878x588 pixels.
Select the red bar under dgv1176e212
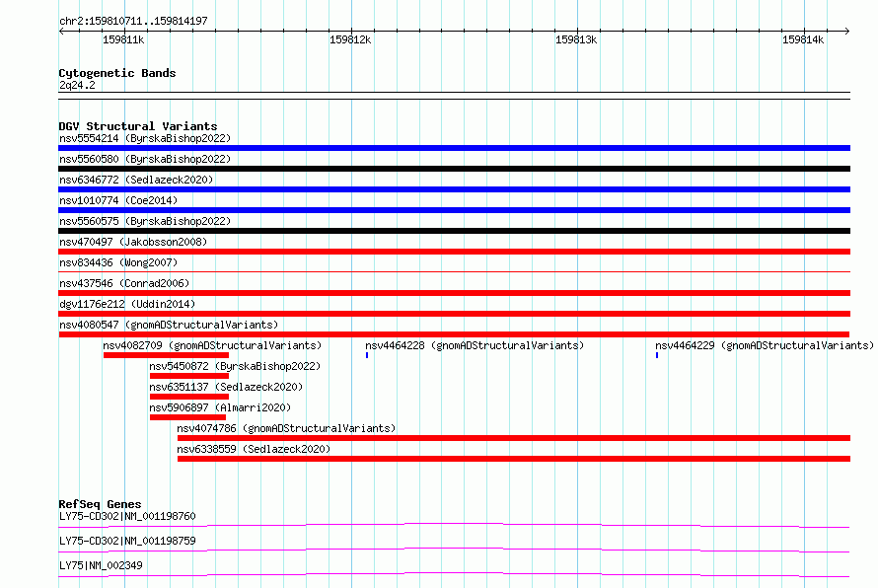coord(454,314)
